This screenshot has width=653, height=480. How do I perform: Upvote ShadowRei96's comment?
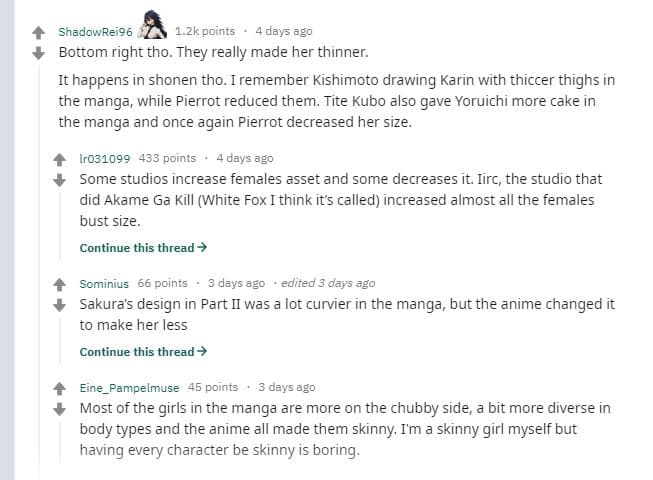[x=38, y=33]
